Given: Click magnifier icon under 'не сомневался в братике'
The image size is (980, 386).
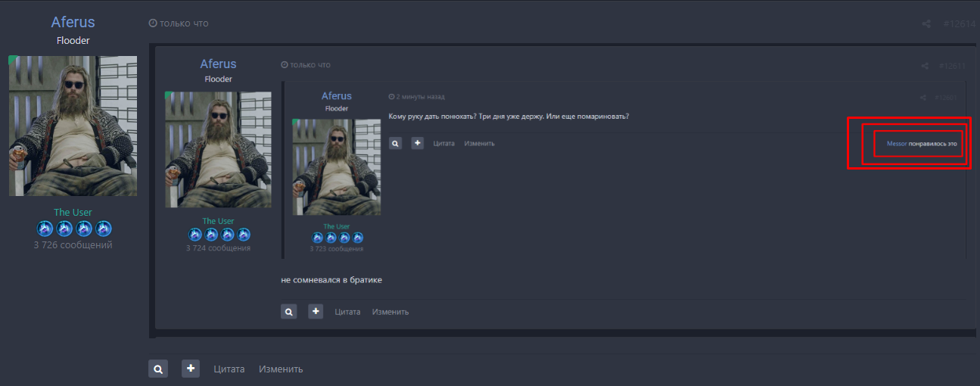Looking at the screenshot, I should click(289, 311).
